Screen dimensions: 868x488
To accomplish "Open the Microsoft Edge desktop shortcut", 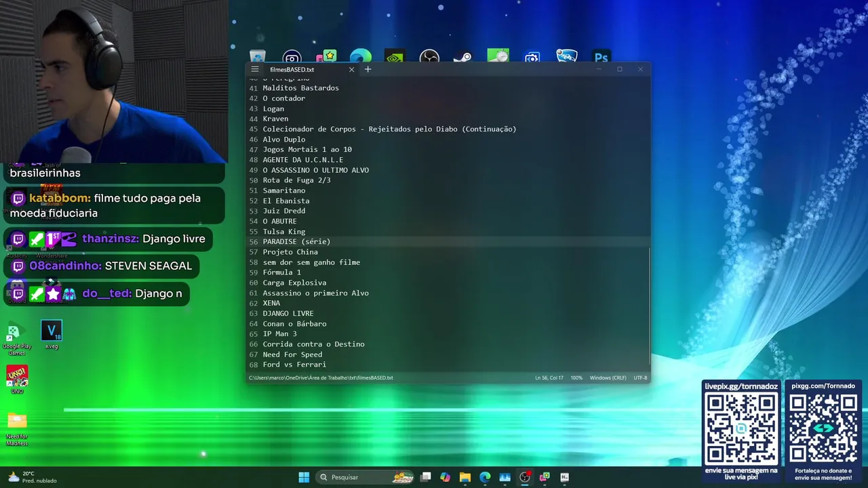I will click(x=361, y=57).
